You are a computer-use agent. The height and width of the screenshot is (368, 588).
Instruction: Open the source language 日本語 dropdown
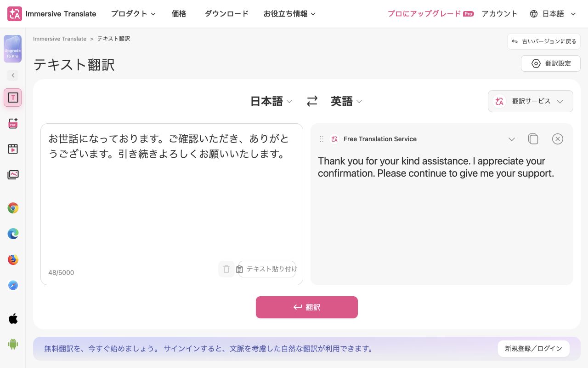(x=271, y=101)
